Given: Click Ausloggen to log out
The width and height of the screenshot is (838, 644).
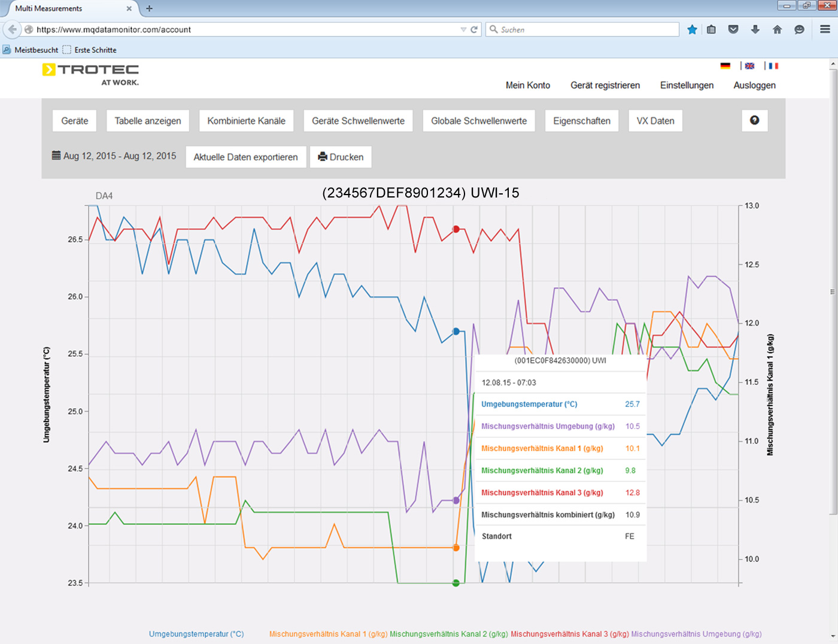Looking at the screenshot, I should pos(754,85).
